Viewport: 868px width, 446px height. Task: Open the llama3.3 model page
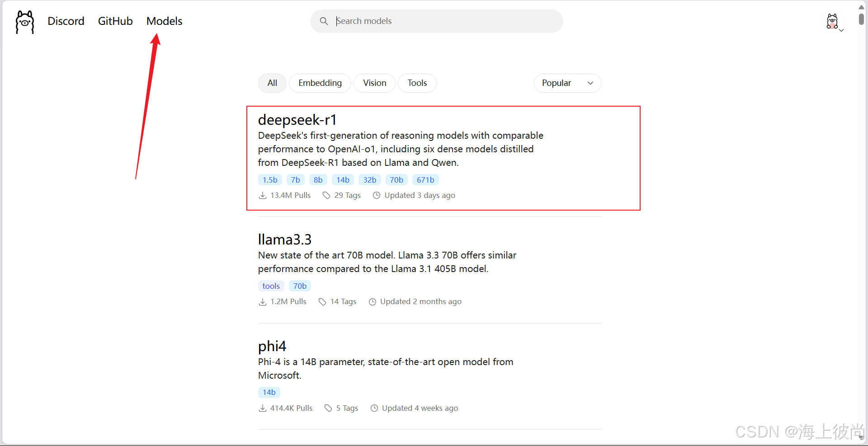click(x=284, y=239)
